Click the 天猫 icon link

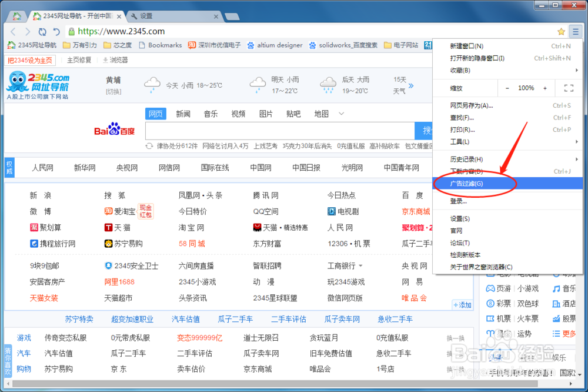pos(118,228)
